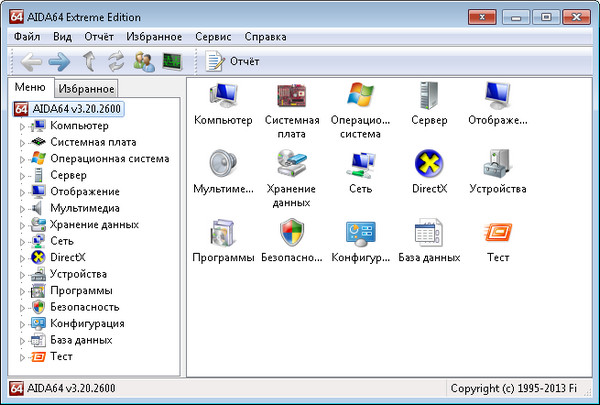The height and width of the screenshot is (405, 600).
Task: Click the Хранение данных storage icon
Action: [x=291, y=164]
